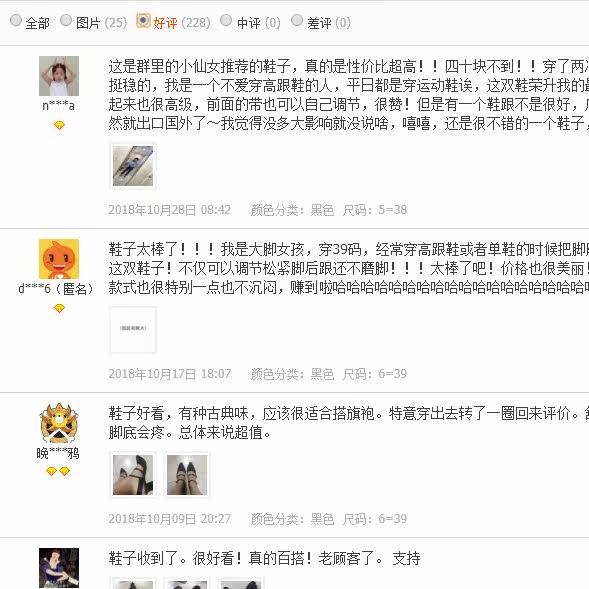Click the dark portrait avatar of last reviewer
The image size is (589, 589).
pos(59,568)
